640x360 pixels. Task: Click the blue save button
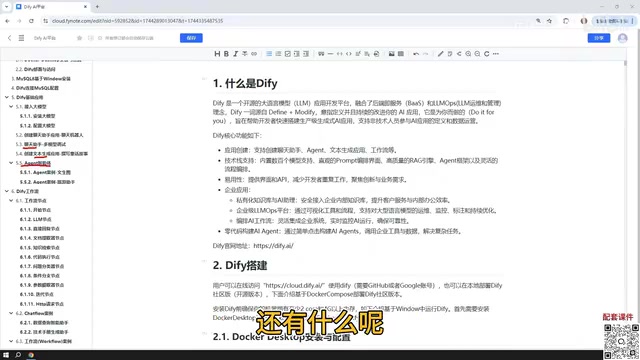click(191, 38)
